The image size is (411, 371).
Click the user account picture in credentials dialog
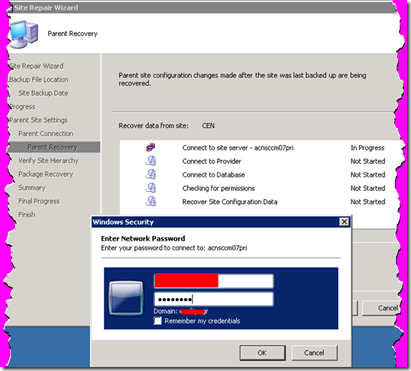tap(126, 298)
